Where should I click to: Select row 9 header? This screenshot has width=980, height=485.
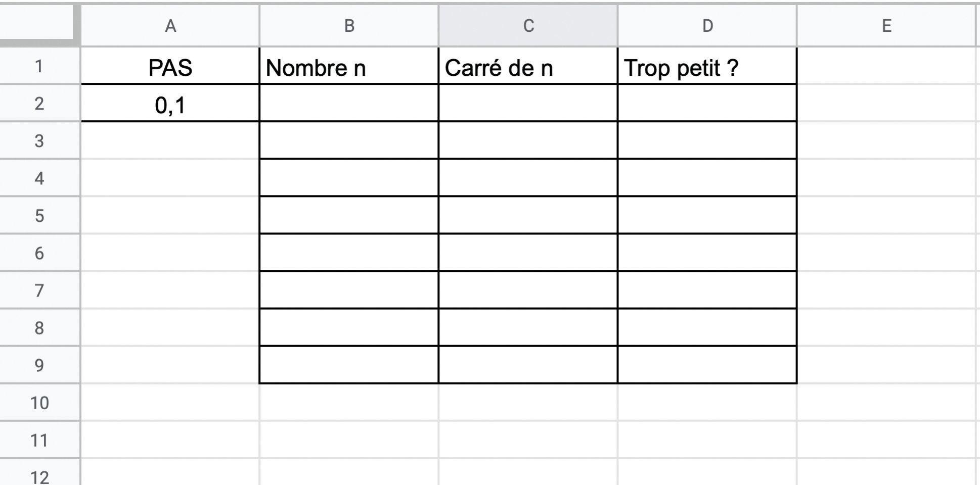pyautogui.click(x=39, y=365)
